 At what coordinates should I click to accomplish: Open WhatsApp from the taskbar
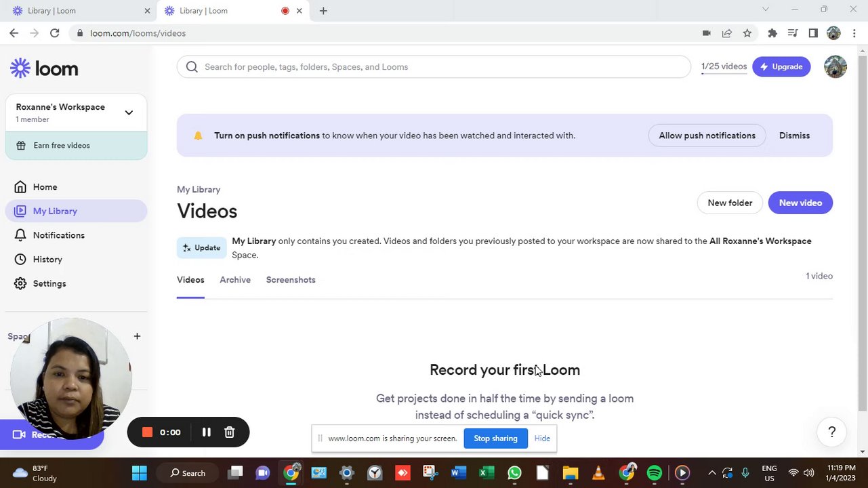point(514,473)
